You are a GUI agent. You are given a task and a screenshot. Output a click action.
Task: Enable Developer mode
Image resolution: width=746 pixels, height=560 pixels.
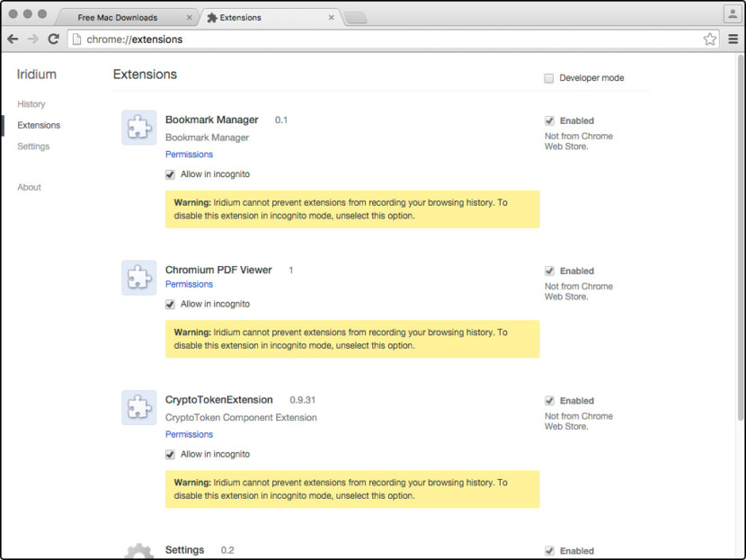[549, 78]
